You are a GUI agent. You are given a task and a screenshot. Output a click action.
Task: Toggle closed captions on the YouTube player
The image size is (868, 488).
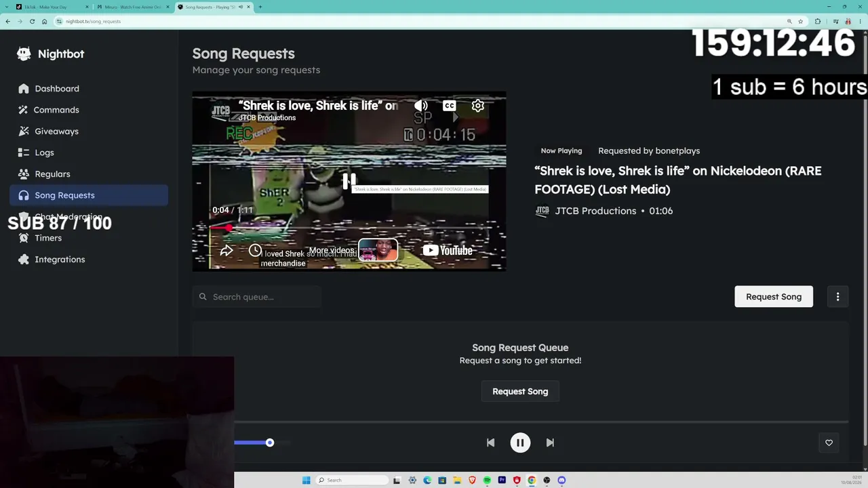450,106
